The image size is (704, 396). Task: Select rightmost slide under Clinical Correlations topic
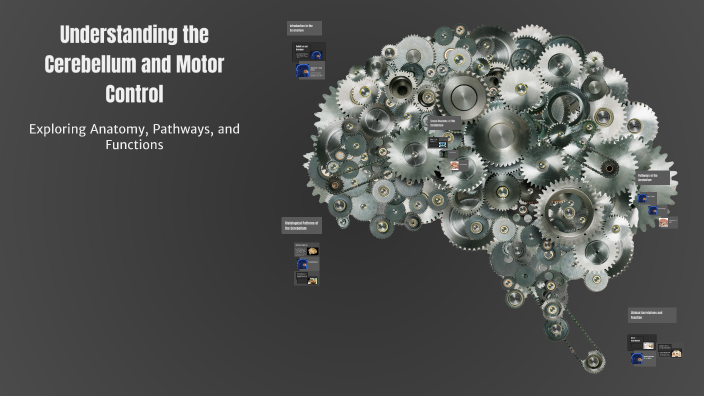pos(670,351)
